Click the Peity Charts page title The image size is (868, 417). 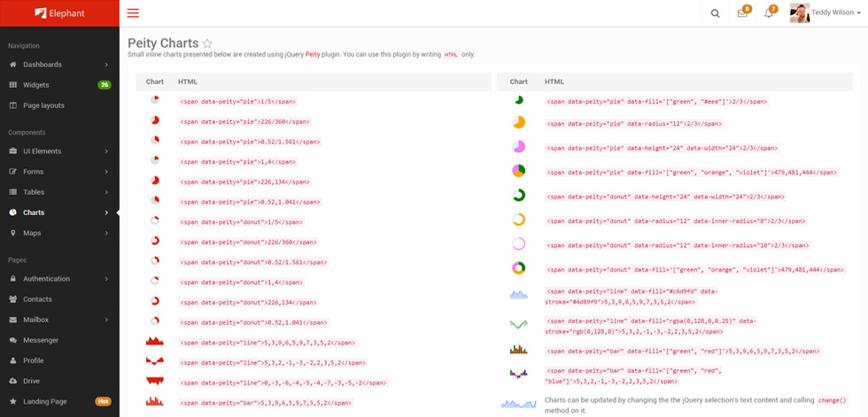click(163, 43)
